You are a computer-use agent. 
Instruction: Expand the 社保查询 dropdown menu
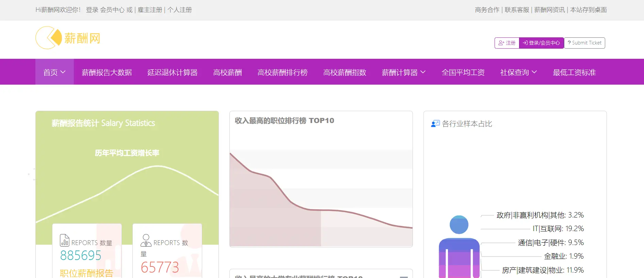[x=518, y=72]
